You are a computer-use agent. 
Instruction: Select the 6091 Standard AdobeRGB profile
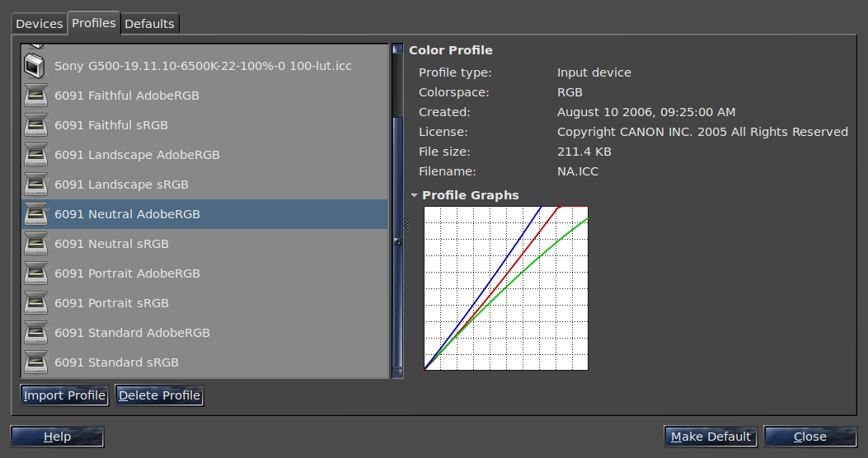point(132,333)
